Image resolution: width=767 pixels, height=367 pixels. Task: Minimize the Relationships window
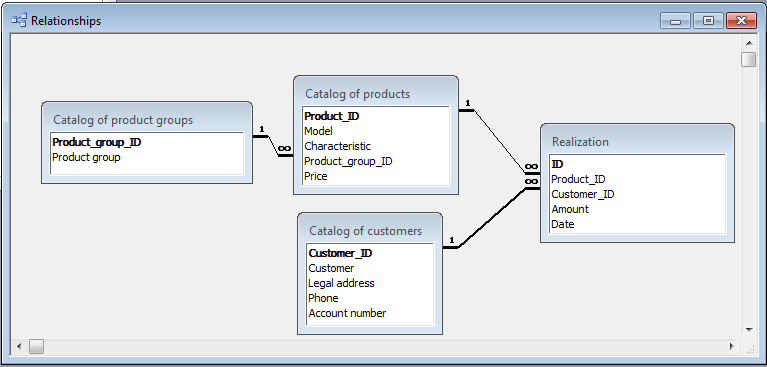(x=676, y=21)
